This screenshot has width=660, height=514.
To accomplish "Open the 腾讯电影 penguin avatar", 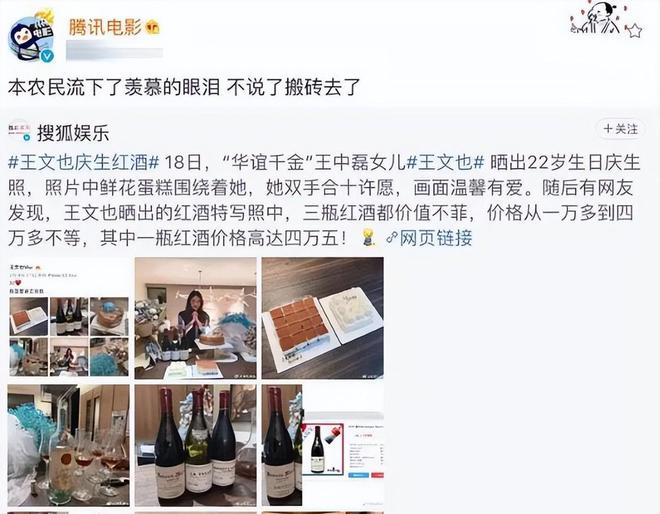I will point(32,38).
